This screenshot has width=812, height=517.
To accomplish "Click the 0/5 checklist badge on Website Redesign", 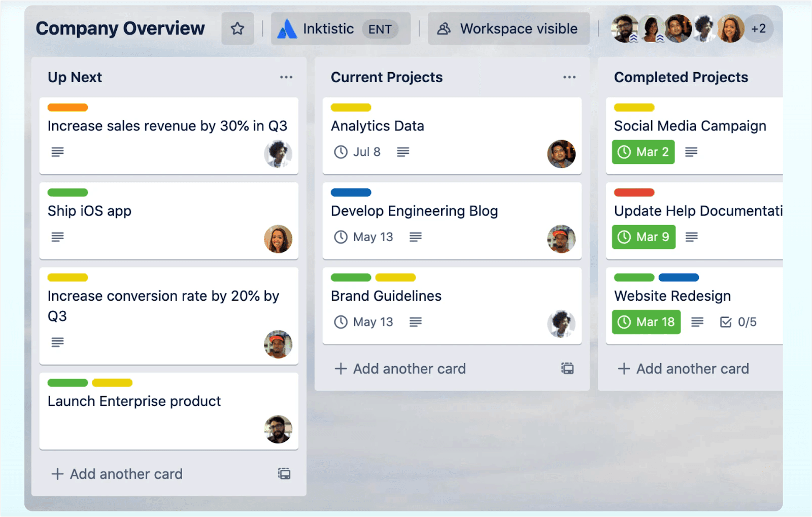I will click(x=738, y=322).
